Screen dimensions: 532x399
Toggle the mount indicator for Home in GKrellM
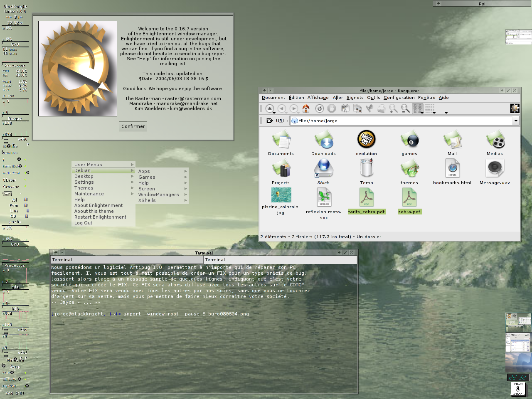(25, 166)
